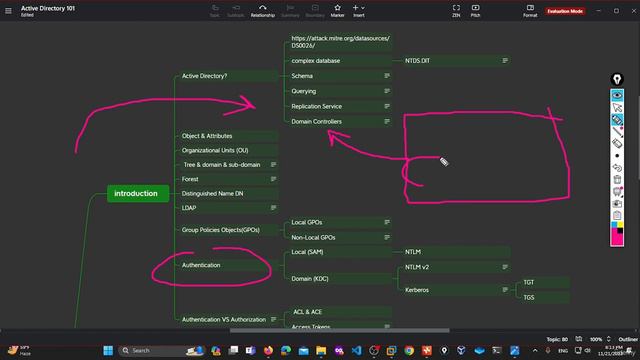
Task: Open the note icon on Replication Service
Action: (387, 106)
